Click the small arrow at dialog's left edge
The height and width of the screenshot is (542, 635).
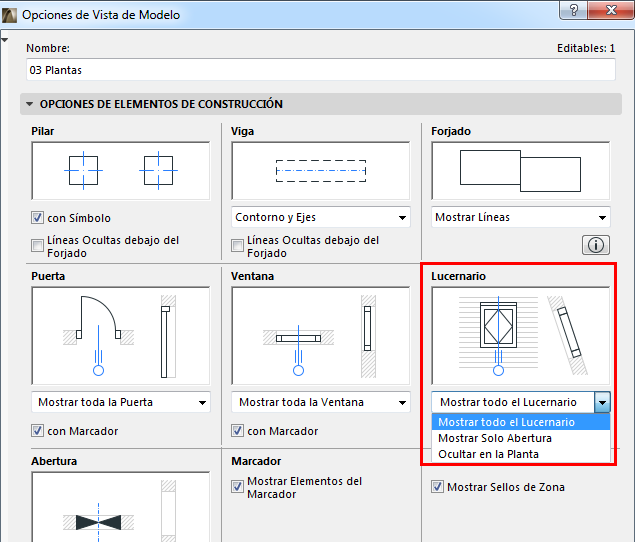click(4, 40)
